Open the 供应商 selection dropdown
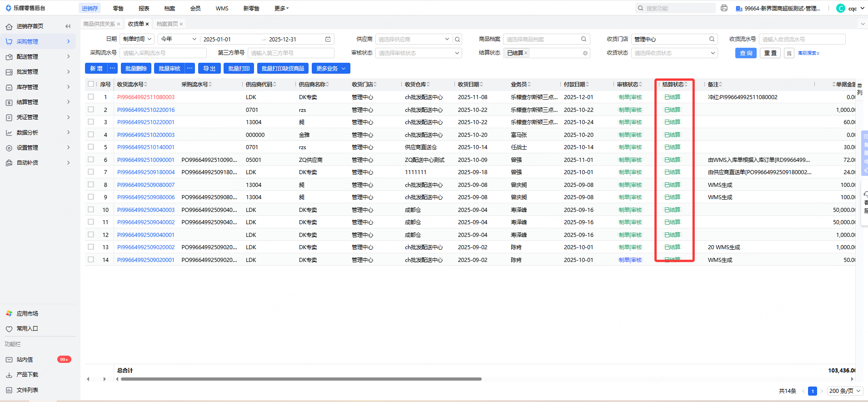868x402 pixels. pos(413,40)
